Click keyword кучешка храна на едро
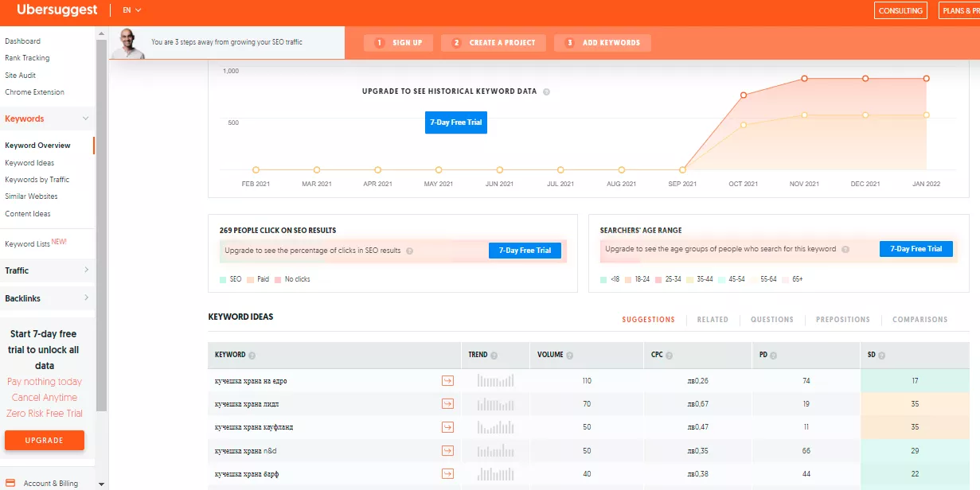This screenshot has height=490, width=980. point(251,381)
